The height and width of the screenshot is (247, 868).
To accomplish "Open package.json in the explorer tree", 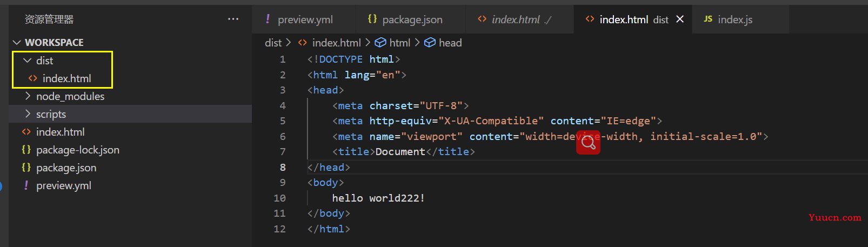I will click(x=66, y=168).
